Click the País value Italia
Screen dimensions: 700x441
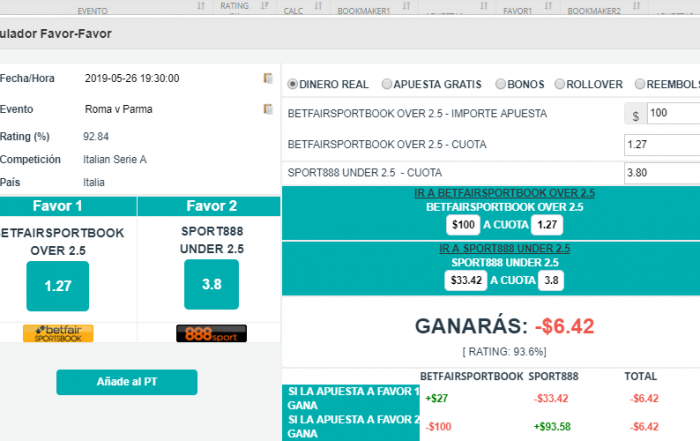94,182
